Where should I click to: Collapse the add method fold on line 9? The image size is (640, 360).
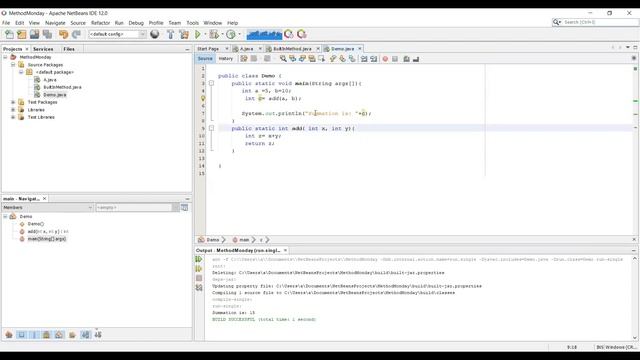[211, 128]
